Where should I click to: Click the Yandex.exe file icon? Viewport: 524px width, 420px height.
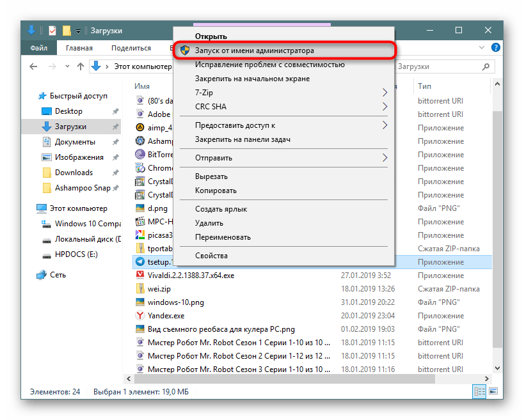click(x=140, y=315)
